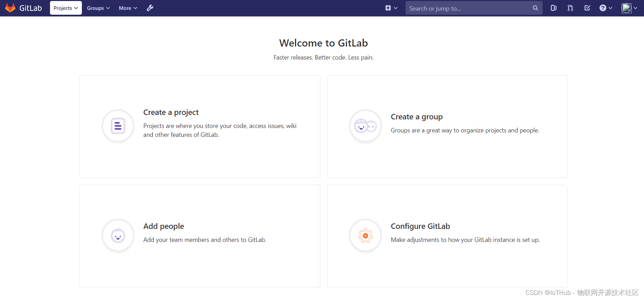Click the Welcome to GitLab heading
This screenshot has width=644, height=299.
click(x=323, y=43)
